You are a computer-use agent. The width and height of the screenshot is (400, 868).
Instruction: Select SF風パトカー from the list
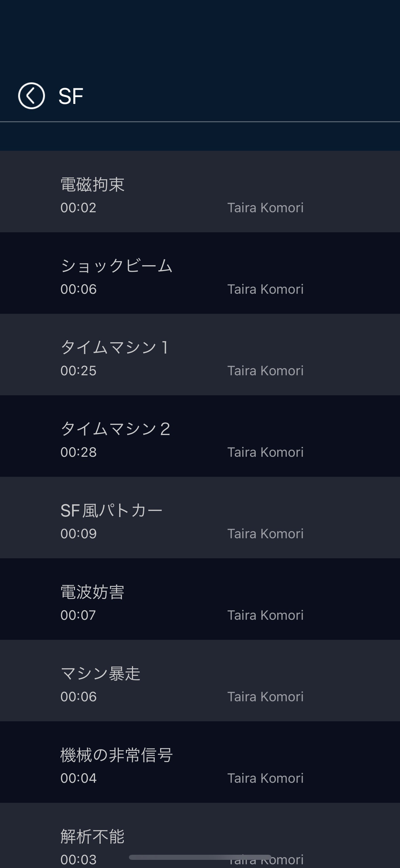pyautogui.click(x=111, y=510)
